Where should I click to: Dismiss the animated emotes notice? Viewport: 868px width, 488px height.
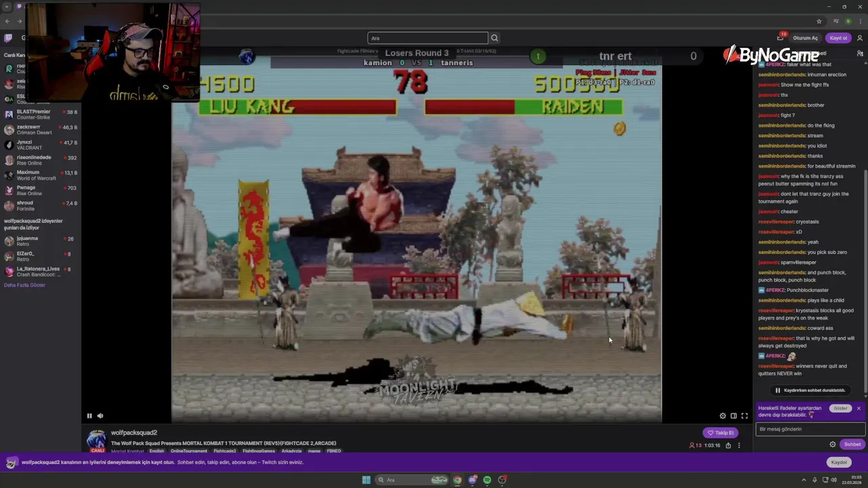coord(859,408)
